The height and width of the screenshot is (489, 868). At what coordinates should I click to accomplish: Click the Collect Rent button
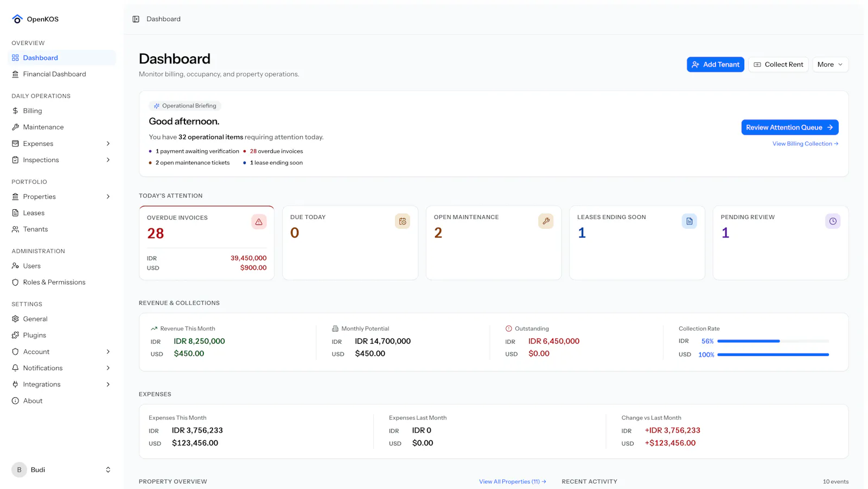(778, 65)
